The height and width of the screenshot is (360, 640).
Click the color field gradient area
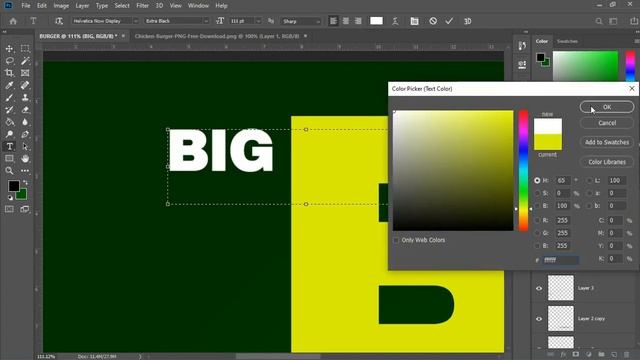click(x=453, y=171)
